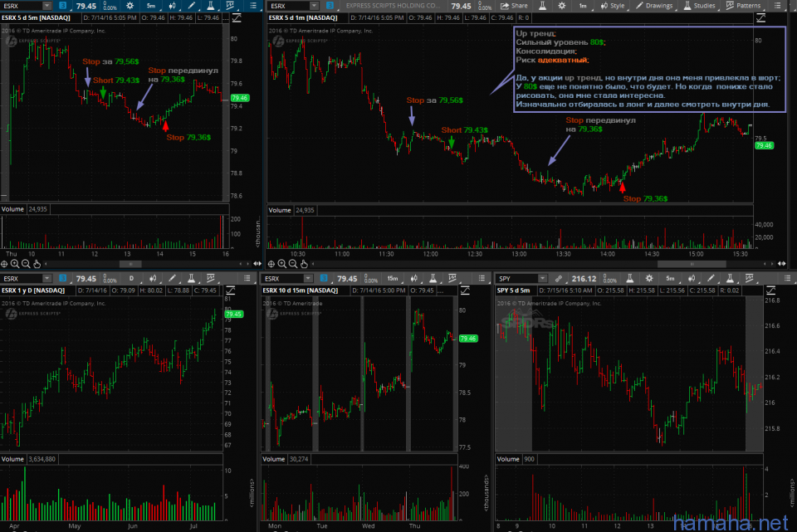Image resolution: width=797 pixels, height=532 pixels.
Task: Click 'ESRX 5 d 1m [NASDAQ]' chart title
Action: [303, 17]
